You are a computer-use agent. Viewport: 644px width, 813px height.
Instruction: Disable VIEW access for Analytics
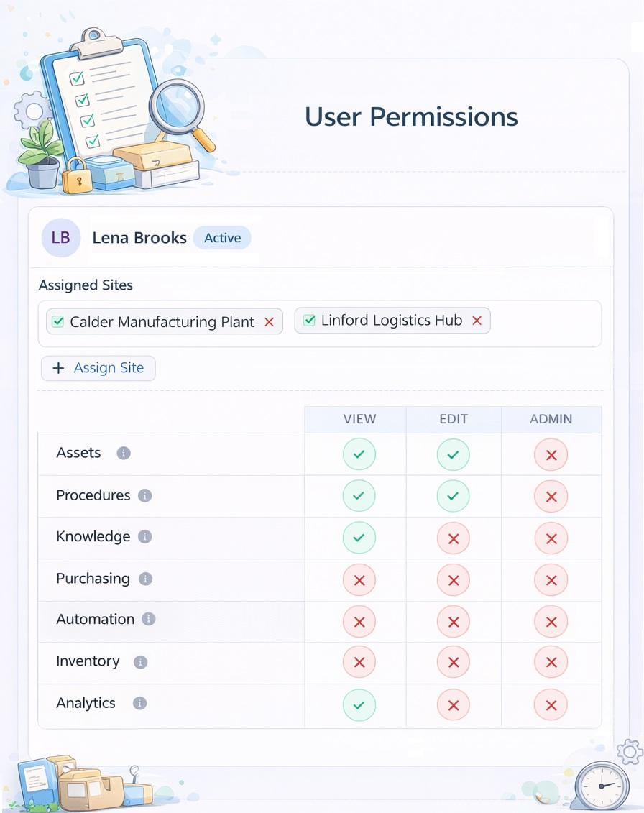point(359,704)
